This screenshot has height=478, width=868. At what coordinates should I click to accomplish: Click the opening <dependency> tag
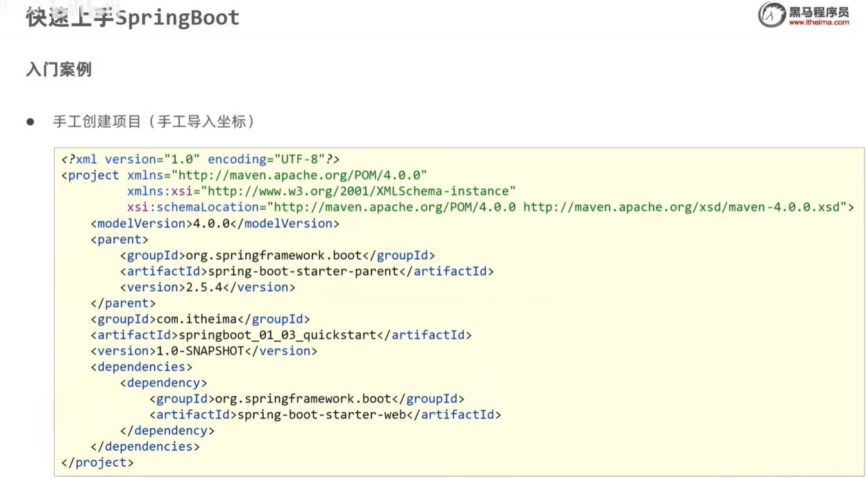point(163,383)
